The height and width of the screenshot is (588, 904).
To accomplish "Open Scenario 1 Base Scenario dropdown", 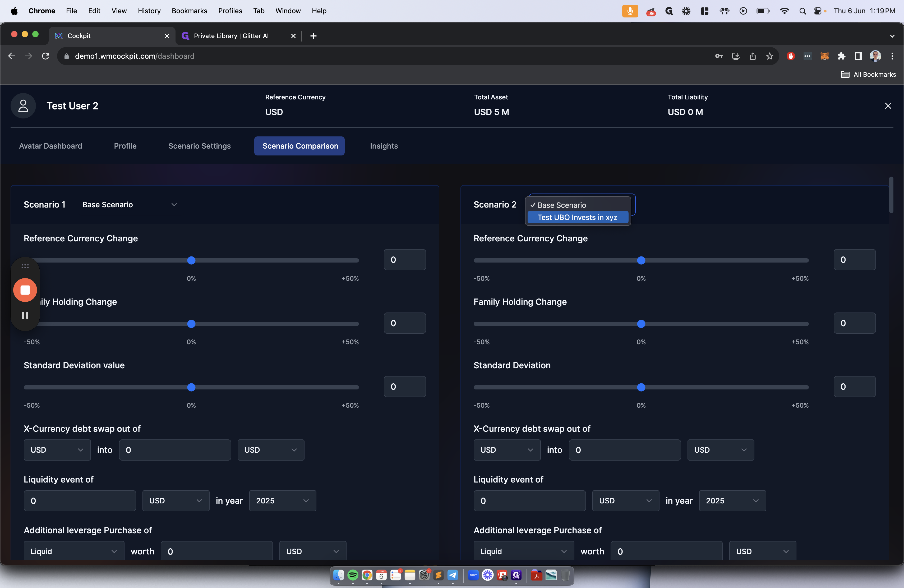I will click(130, 205).
